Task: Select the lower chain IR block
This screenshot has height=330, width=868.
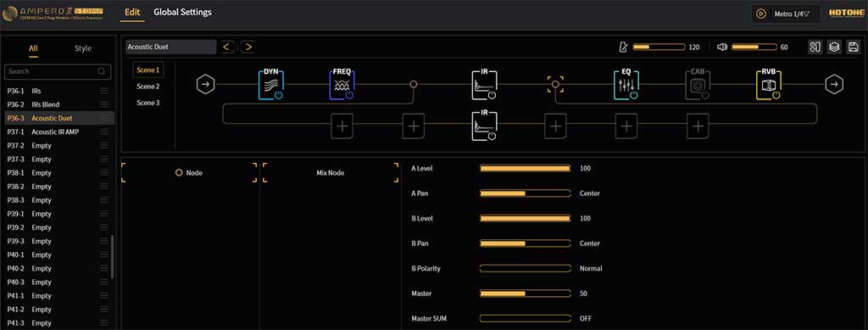Action: point(484,126)
